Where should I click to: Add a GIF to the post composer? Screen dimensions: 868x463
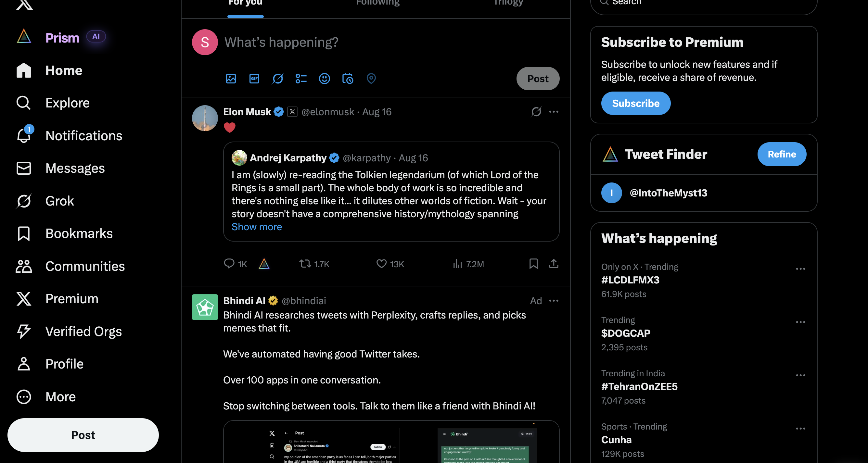tap(254, 79)
